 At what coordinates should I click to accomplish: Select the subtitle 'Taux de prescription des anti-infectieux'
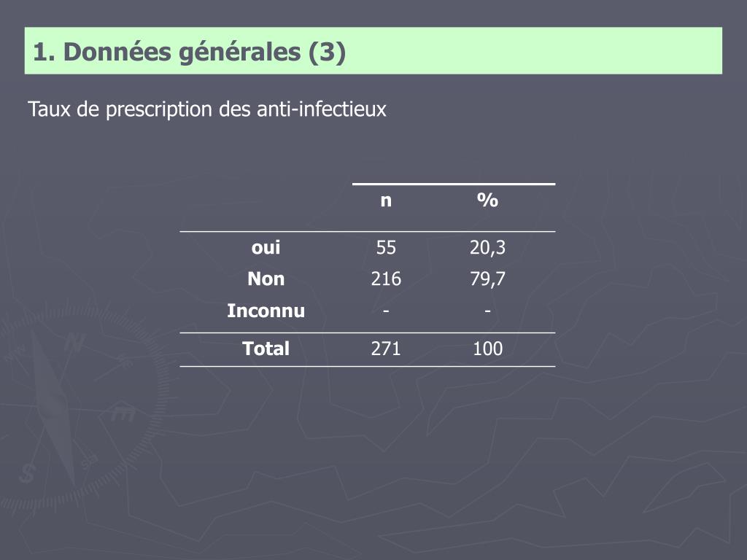coord(206,109)
